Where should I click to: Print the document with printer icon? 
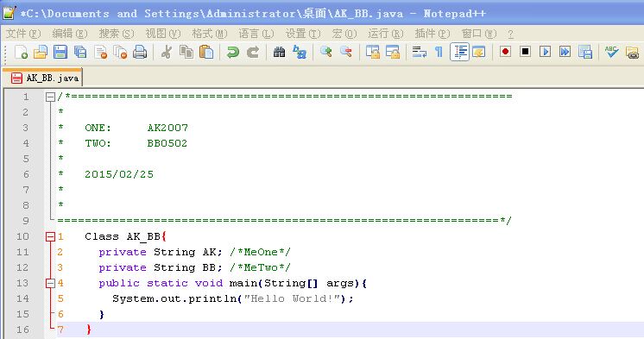click(140, 52)
